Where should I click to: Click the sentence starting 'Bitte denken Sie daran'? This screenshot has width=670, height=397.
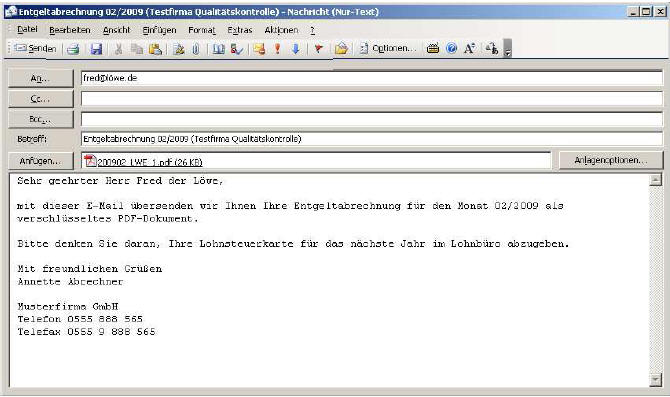point(293,244)
